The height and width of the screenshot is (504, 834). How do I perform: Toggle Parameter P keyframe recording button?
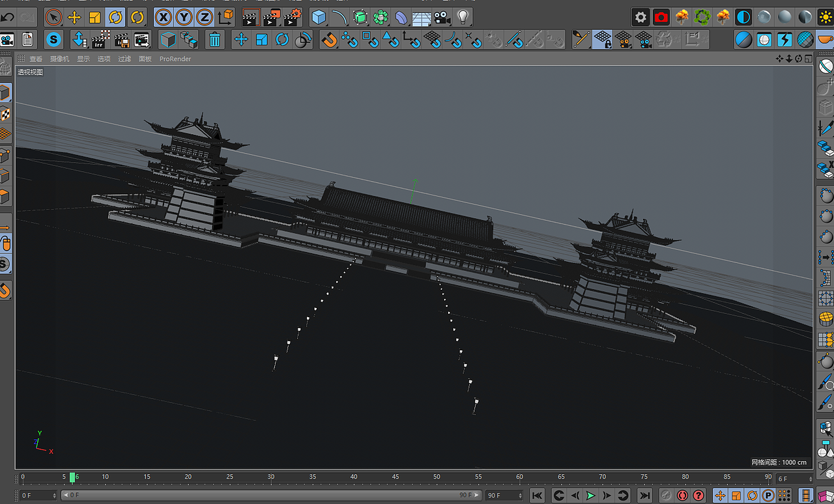pos(768,496)
